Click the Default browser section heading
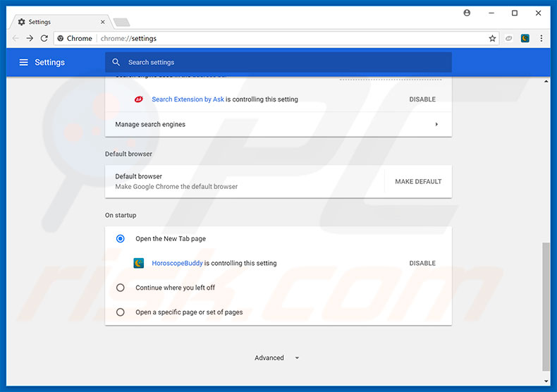 point(128,154)
